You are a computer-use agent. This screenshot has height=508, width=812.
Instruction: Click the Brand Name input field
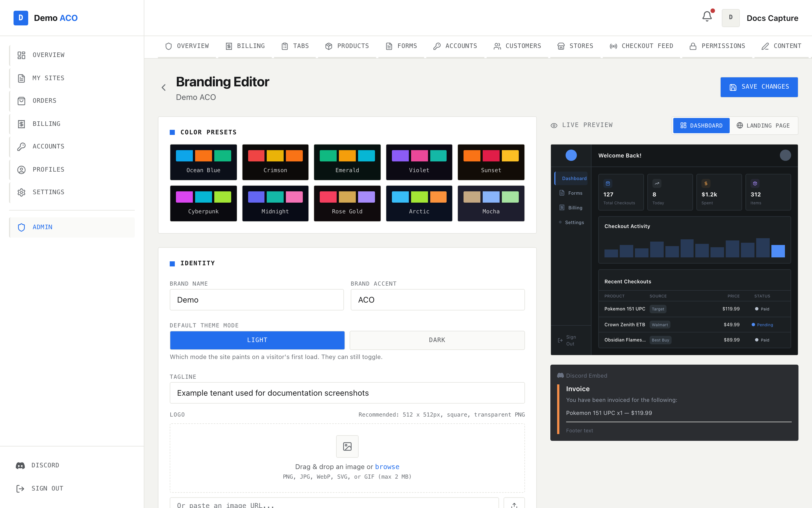point(257,300)
